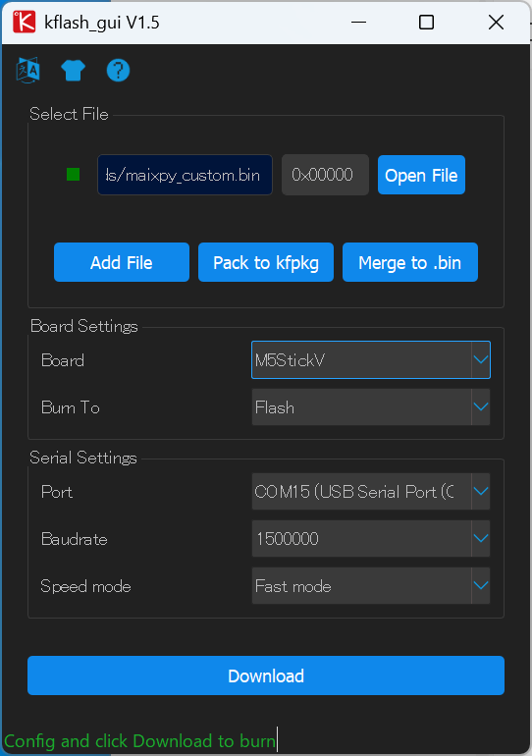
Task: Click the Add File button
Action: [122, 262]
